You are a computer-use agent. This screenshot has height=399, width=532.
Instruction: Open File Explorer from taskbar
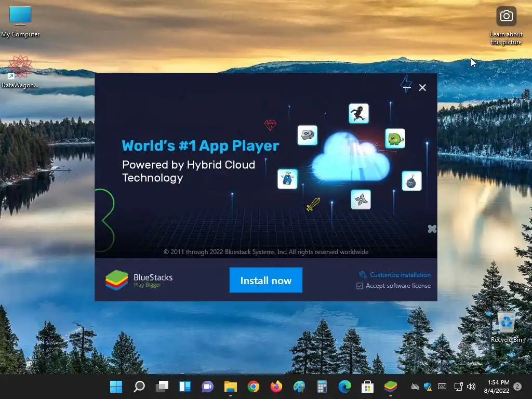point(230,387)
